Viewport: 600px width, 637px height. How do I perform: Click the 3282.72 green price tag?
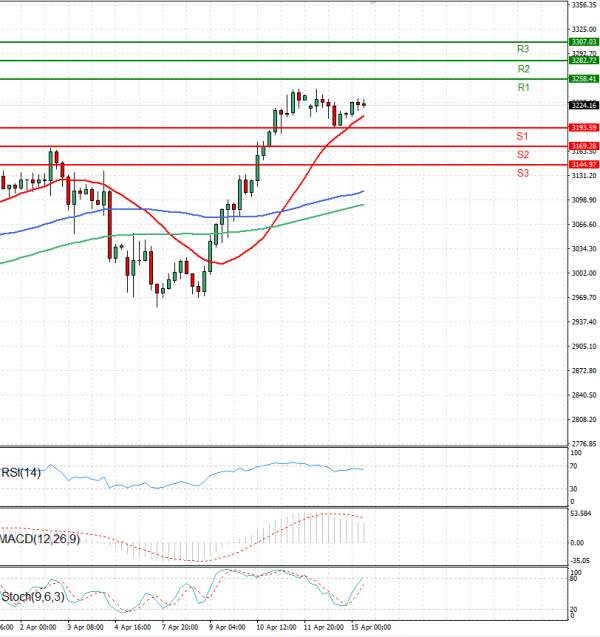[x=583, y=61]
